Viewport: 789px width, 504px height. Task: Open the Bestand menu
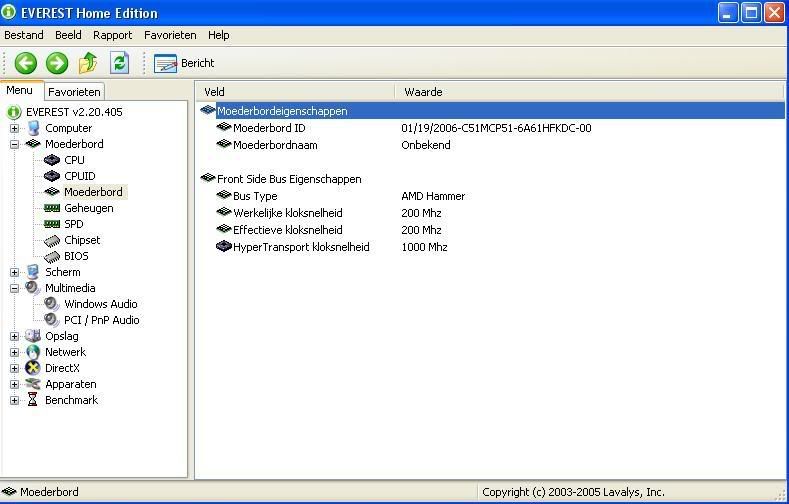coord(24,35)
